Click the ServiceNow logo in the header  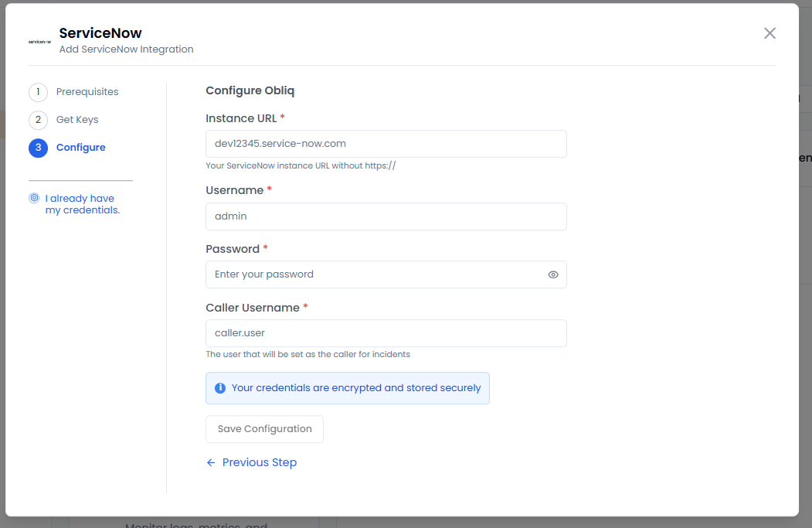(39, 41)
